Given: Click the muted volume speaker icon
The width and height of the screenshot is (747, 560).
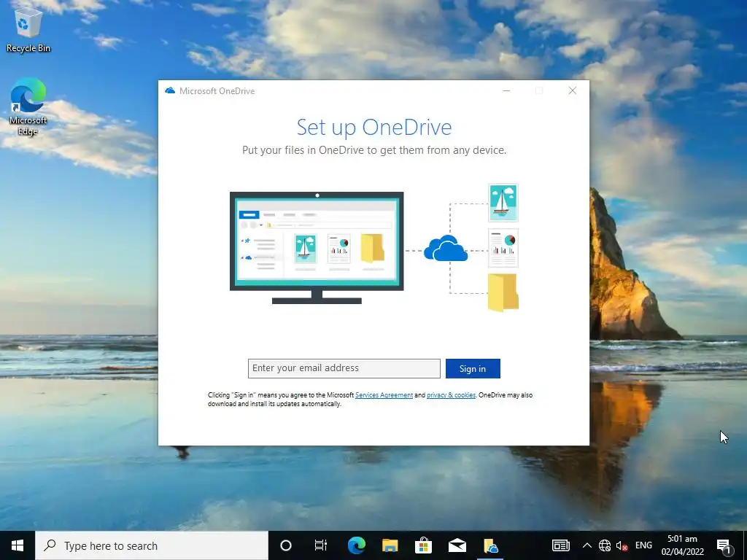Looking at the screenshot, I should click(x=622, y=545).
